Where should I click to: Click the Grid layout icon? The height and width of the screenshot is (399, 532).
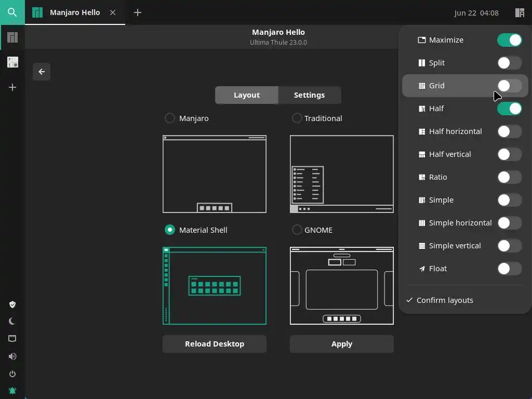tap(422, 86)
